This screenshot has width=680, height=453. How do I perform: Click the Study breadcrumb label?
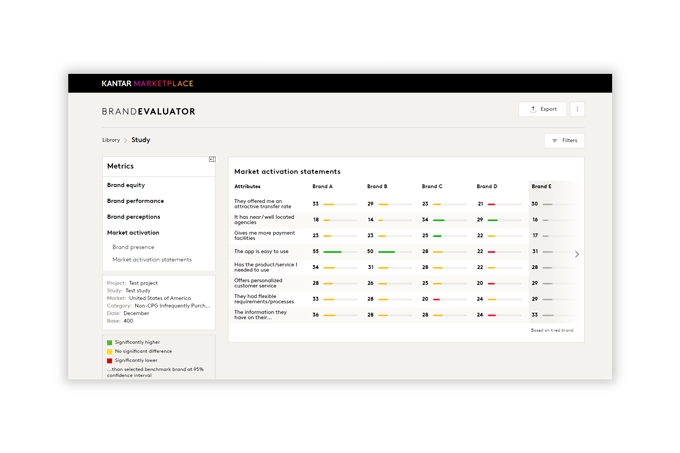pyautogui.click(x=141, y=141)
